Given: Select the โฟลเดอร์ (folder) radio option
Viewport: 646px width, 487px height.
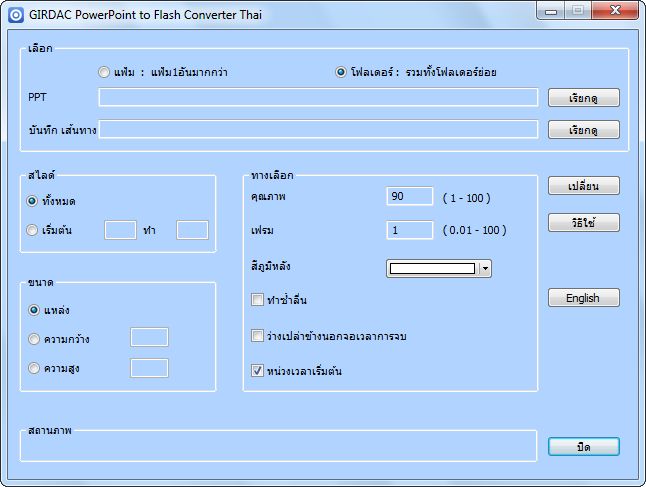Looking at the screenshot, I should (x=341, y=72).
